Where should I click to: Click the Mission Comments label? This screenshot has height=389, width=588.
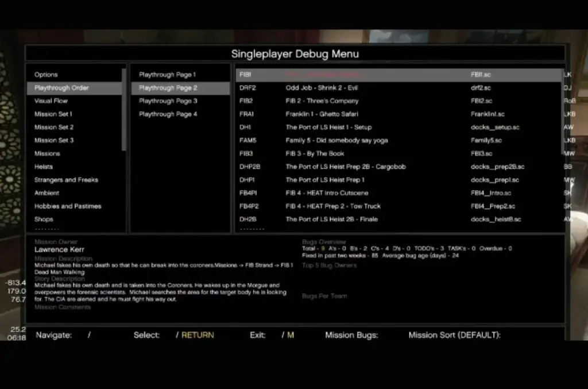coord(63,307)
